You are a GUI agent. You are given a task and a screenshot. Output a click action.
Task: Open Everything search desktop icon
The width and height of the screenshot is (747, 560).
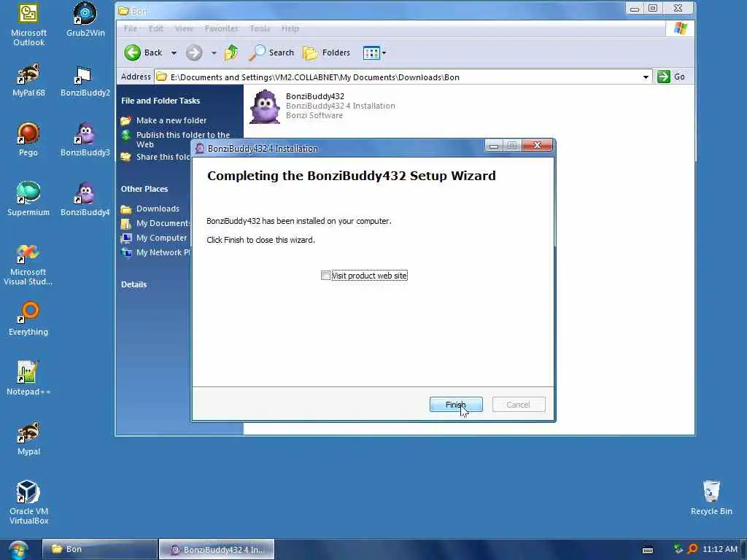click(28, 319)
